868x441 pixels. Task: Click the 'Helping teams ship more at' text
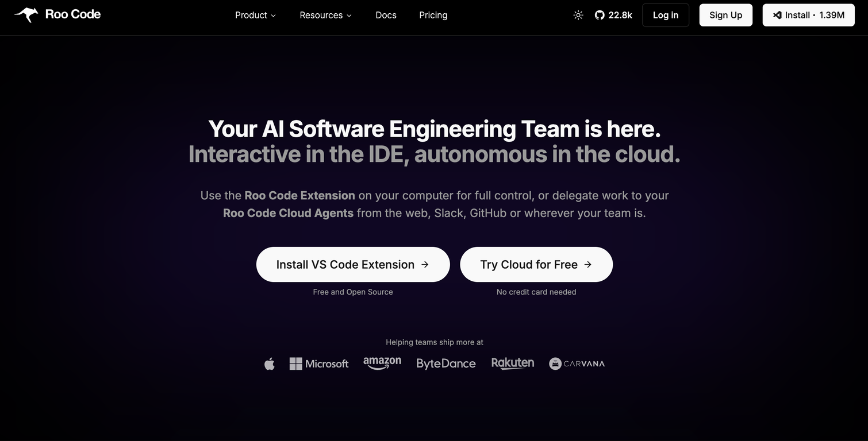[x=435, y=342]
